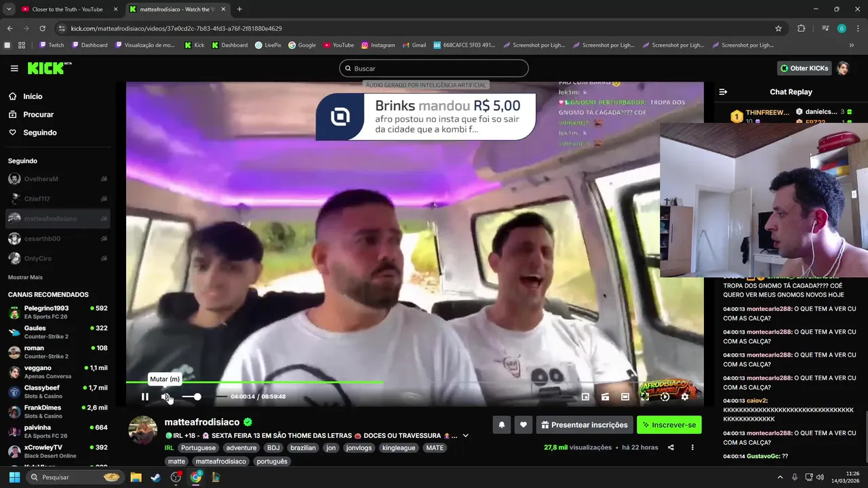The image size is (868, 488).
Task: Toggle follow with the heart button
Action: point(523,425)
